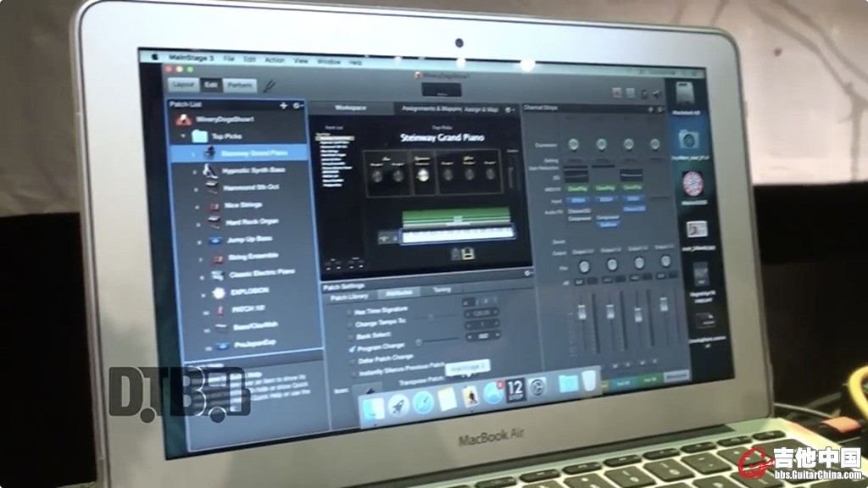868x488 pixels.
Task: Open the Patch Library tab
Action: pyautogui.click(x=349, y=297)
